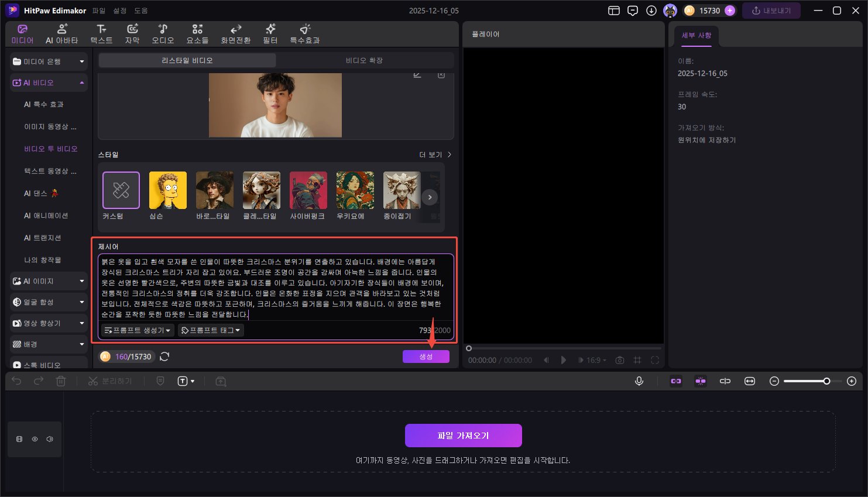Open the 오디오 (Audio) tool tab
Image resolution: width=868 pixels, height=497 pixels.
(x=163, y=34)
